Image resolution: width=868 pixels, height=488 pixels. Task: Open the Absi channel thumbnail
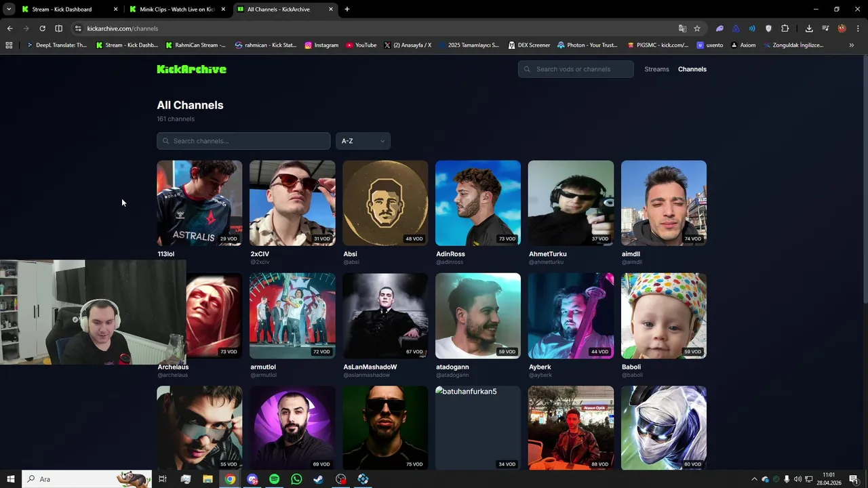[x=385, y=203]
